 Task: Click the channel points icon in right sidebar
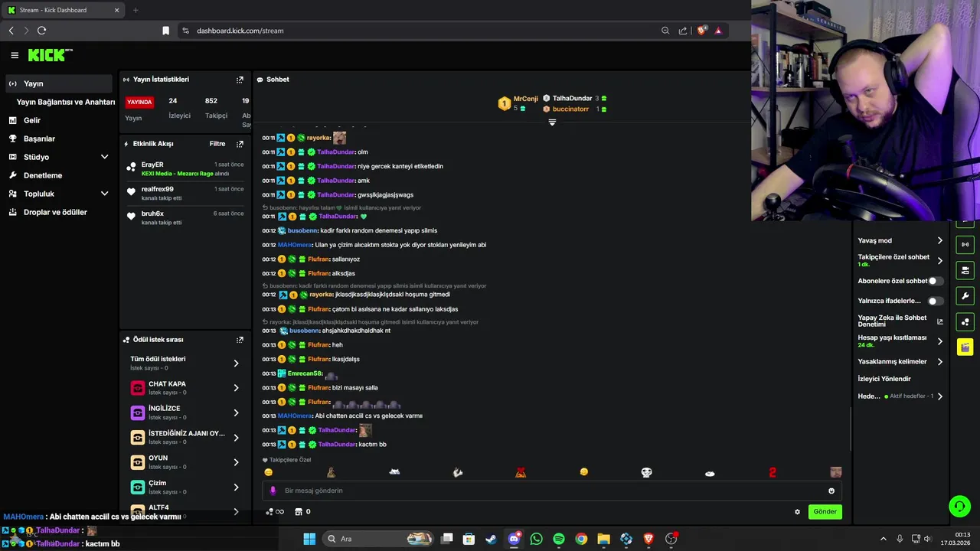tap(965, 321)
